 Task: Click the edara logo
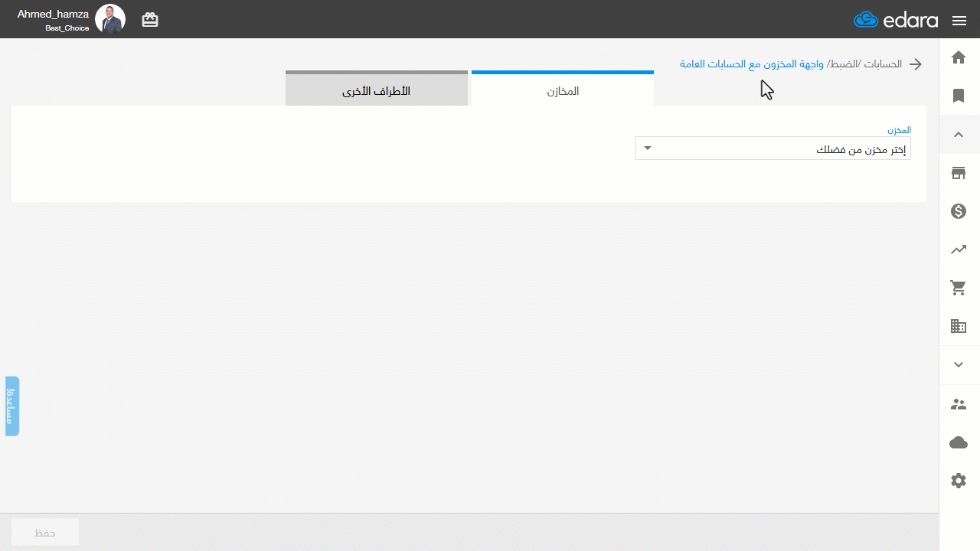pos(896,20)
